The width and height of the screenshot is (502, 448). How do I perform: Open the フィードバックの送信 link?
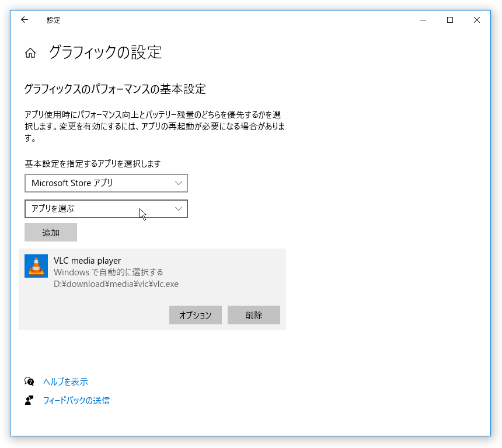(76, 401)
